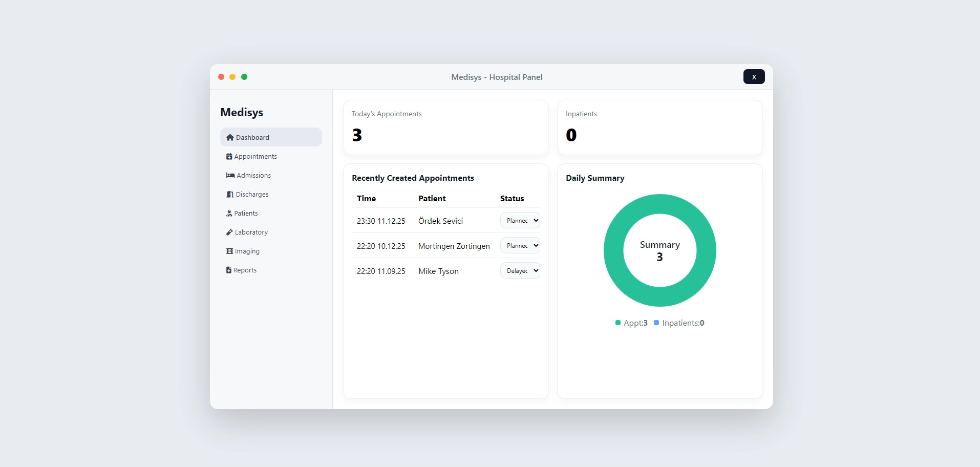This screenshot has height=467, width=980.
Task: Go to the Patients menu label
Action: [246, 213]
